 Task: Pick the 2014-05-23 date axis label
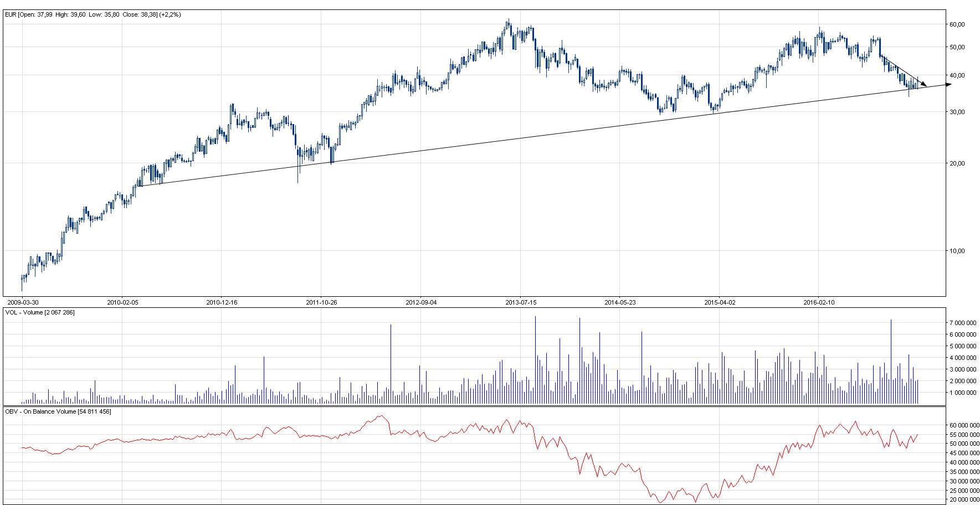(x=620, y=302)
